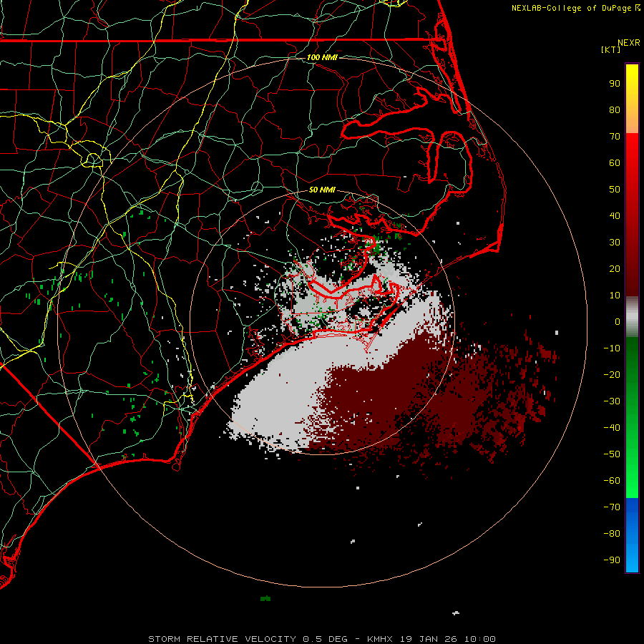Image resolution: width=644 pixels, height=644 pixels.
Task: Click the 50 NMI range ring label
Action: (322, 190)
